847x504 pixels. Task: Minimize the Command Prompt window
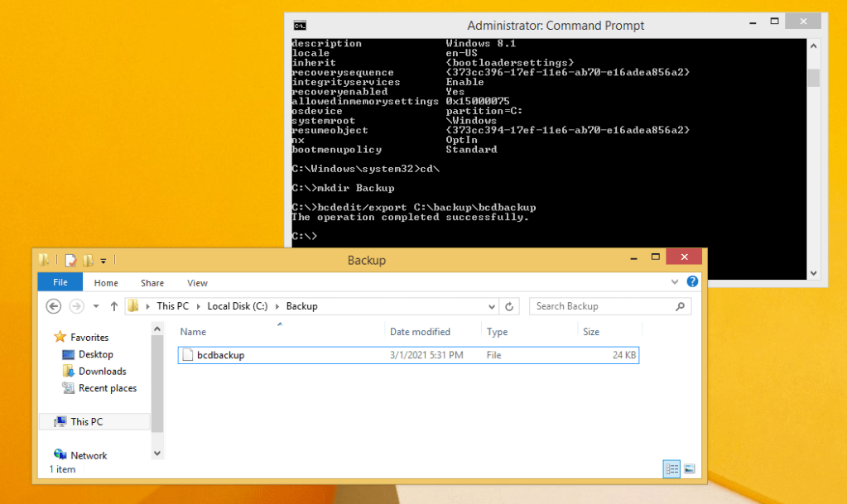coord(753,22)
